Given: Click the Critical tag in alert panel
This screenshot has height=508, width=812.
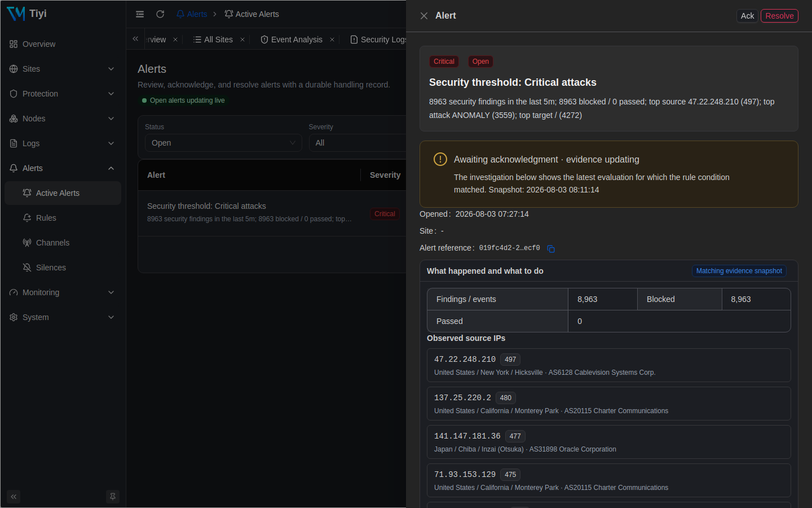Looking at the screenshot, I should (444, 62).
